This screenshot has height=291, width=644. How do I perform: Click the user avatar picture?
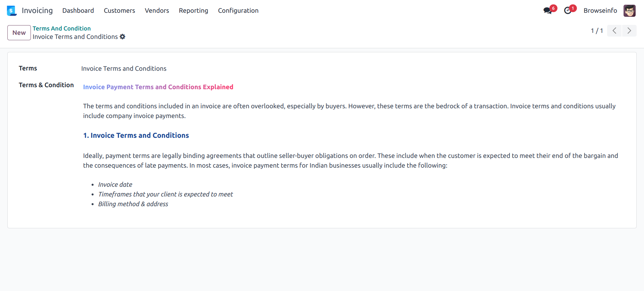pos(629,11)
